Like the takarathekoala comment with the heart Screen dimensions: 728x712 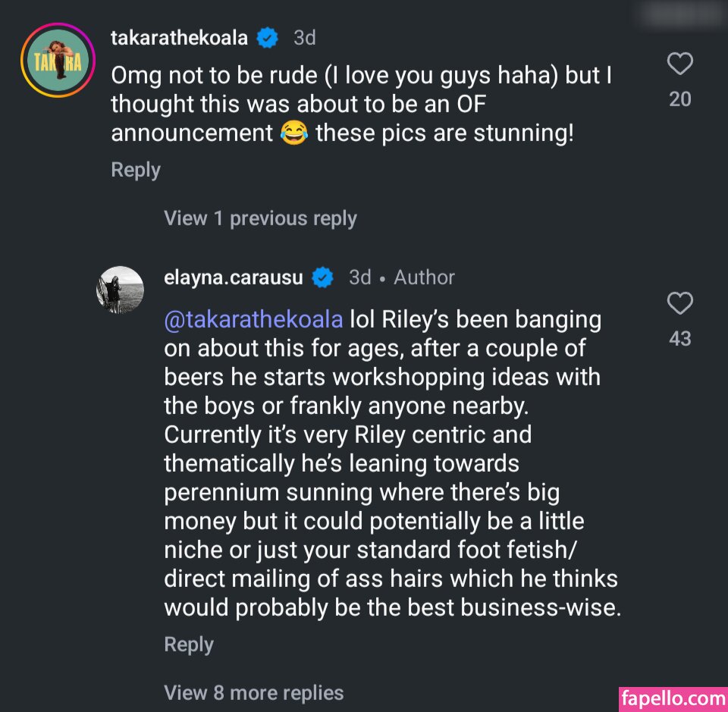tap(679, 64)
